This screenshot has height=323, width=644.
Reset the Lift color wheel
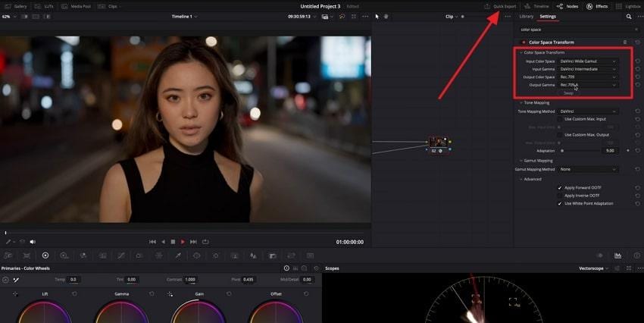[74, 294]
